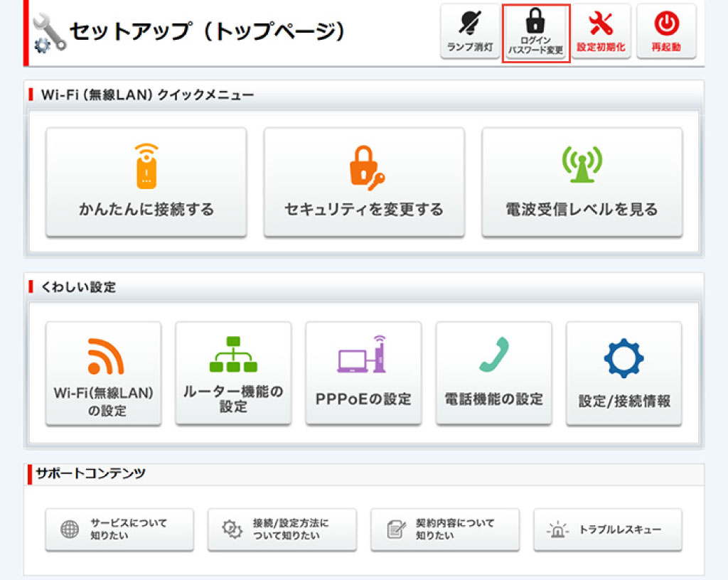The width and height of the screenshot is (728, 580).
Task: Click サービスについて知りたい button
Action: pos(119,530)
